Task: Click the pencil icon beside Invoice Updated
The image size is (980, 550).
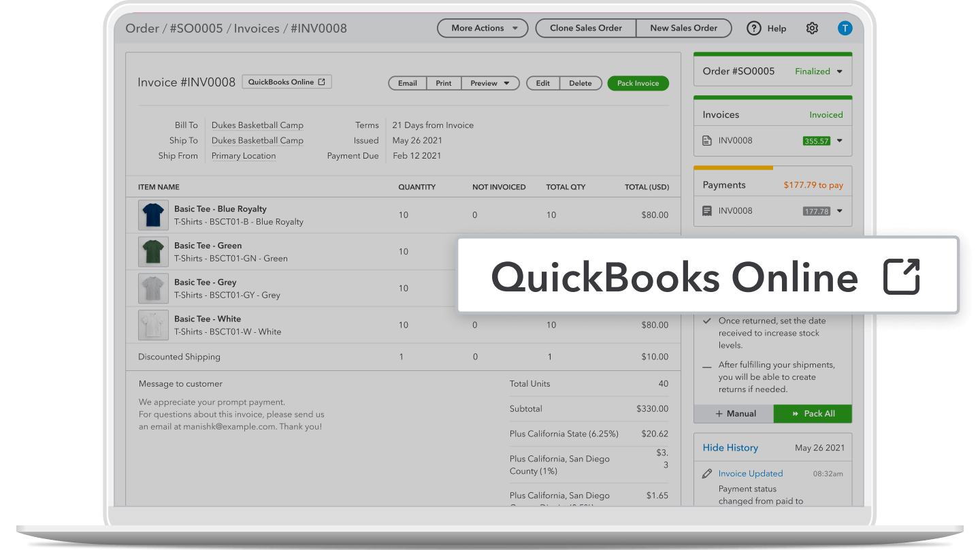Action: [x=707, y=474]
